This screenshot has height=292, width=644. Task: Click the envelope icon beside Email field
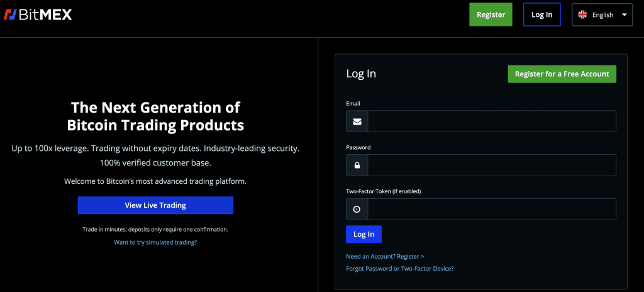pos(357,121)
